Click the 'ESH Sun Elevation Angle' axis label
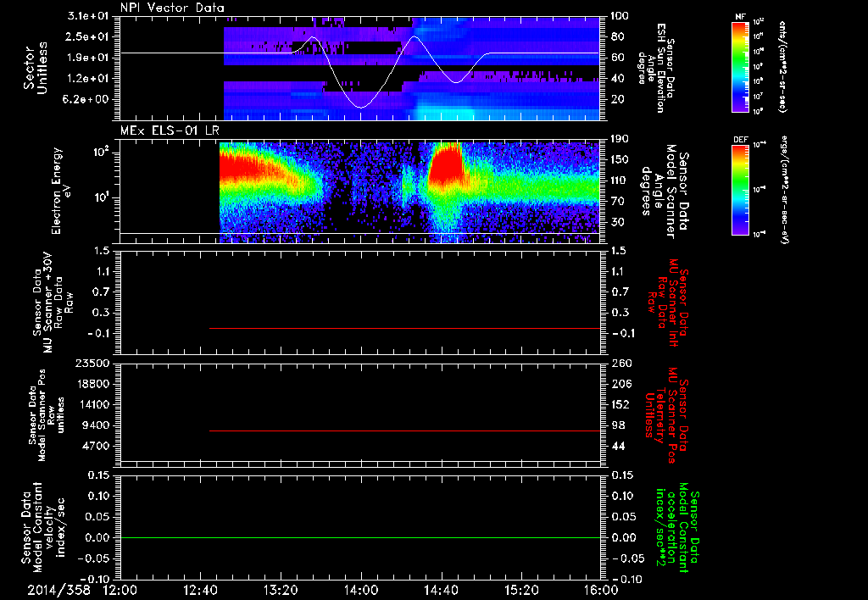 pyautogui.click(x=657, y=69)
